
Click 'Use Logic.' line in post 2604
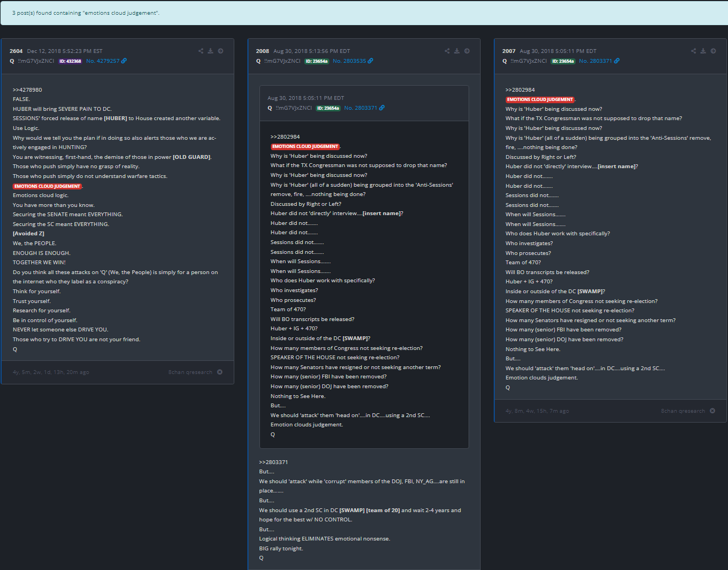(26, 128)
